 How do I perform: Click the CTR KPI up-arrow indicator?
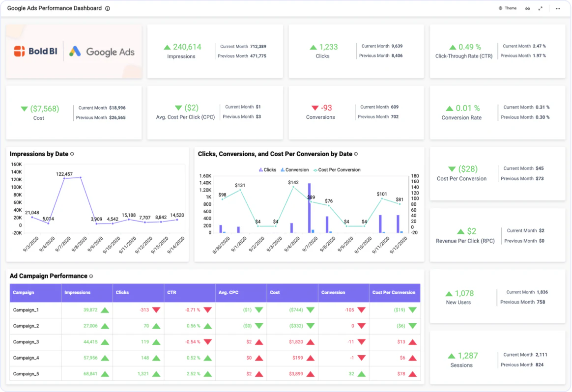click(x=453, y=47)
